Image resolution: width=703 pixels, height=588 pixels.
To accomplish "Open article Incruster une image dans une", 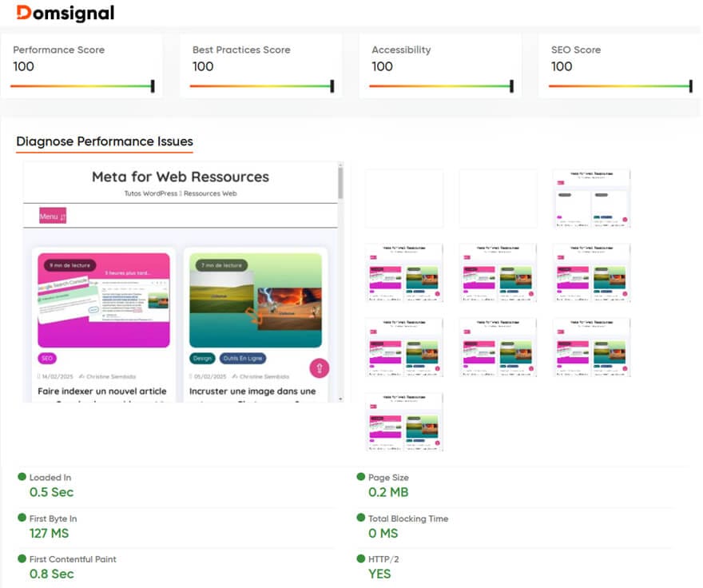I will [252, 391].
